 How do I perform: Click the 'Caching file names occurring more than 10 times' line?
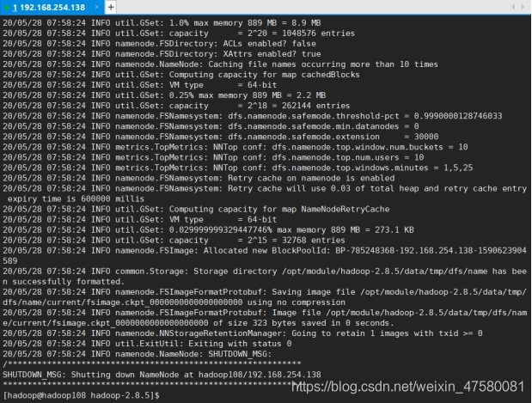(x=221, y=64)
